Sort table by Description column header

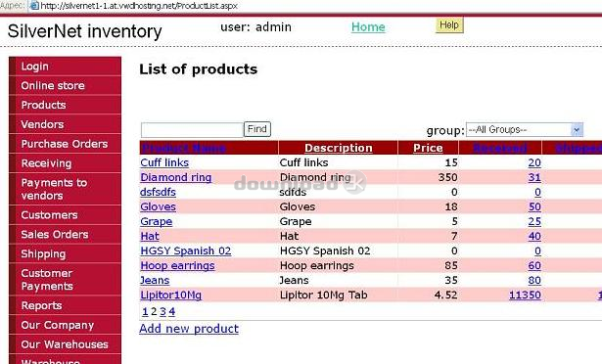click(x=339, y=148)
